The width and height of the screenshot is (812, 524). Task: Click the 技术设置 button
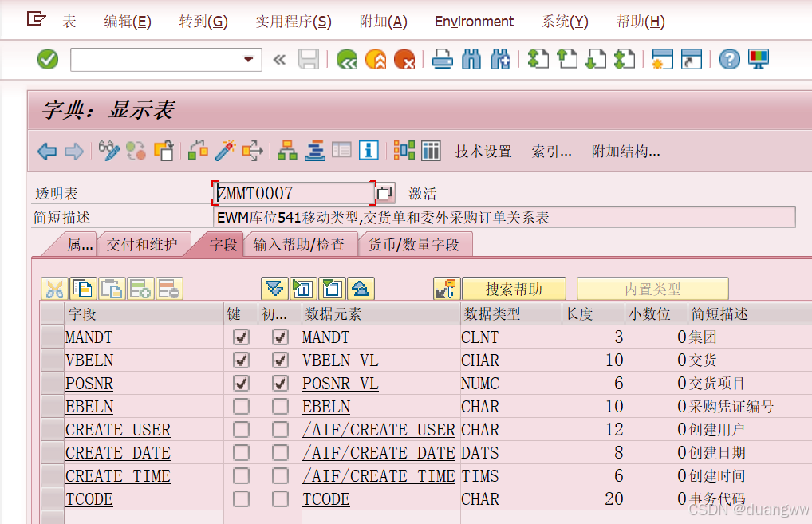pyautogui.click(x=483, y=152)
